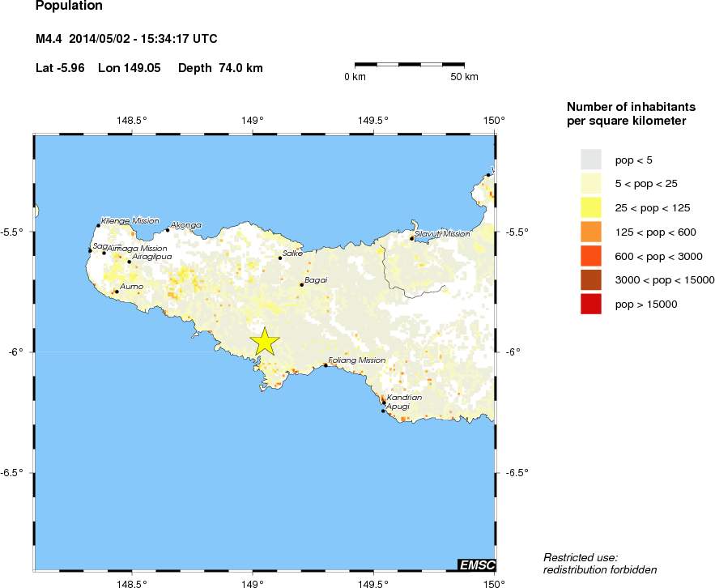715x588 pixels.
Task: Select the '5 < pop < 25' legend swatch
Action: pos(591,185)
